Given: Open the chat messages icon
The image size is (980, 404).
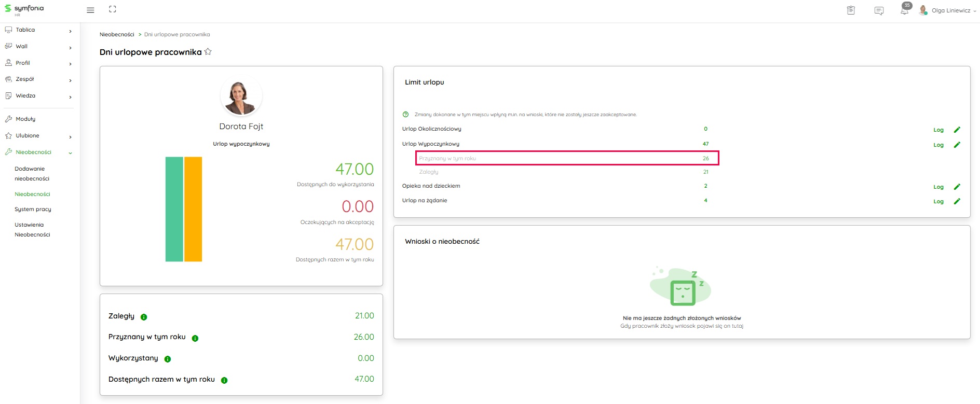Looking at the screenshot, I should pyautogui.click(x=879, y=11).
